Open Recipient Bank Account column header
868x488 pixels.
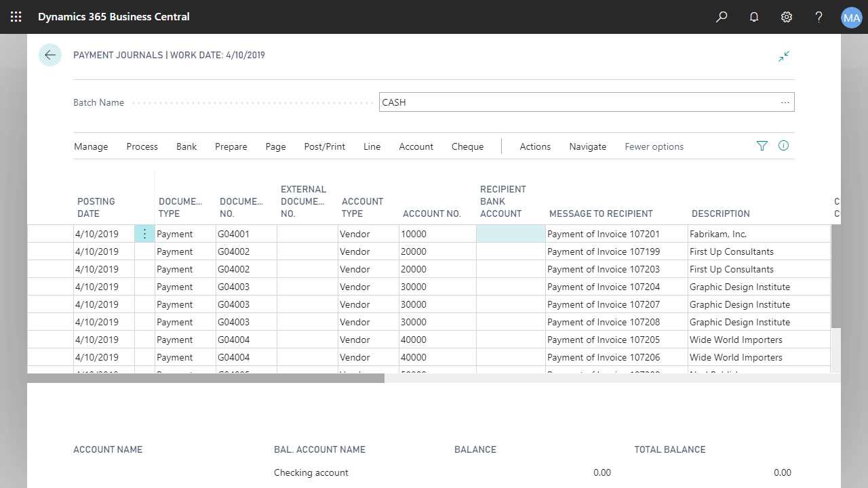coord(503,201)
